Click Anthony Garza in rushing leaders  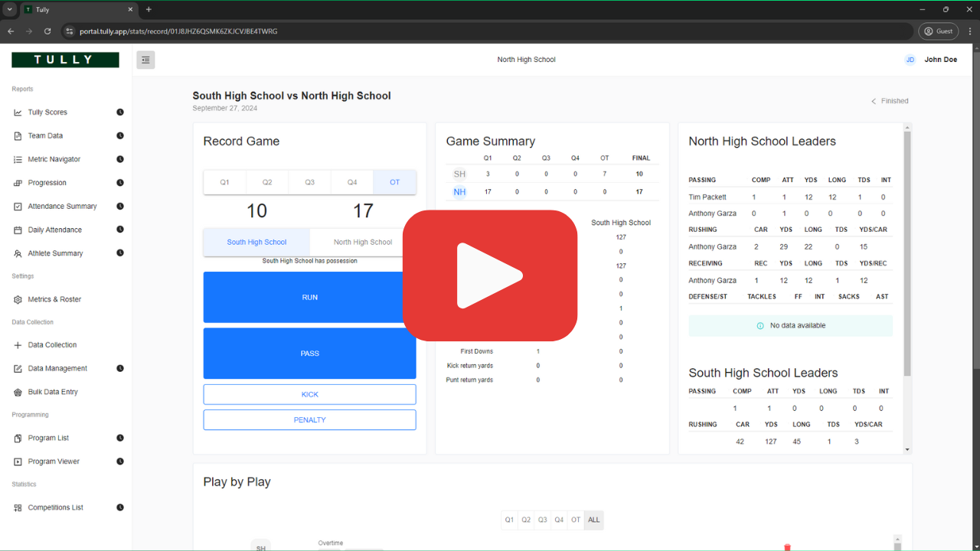click(x=712, y=246)
